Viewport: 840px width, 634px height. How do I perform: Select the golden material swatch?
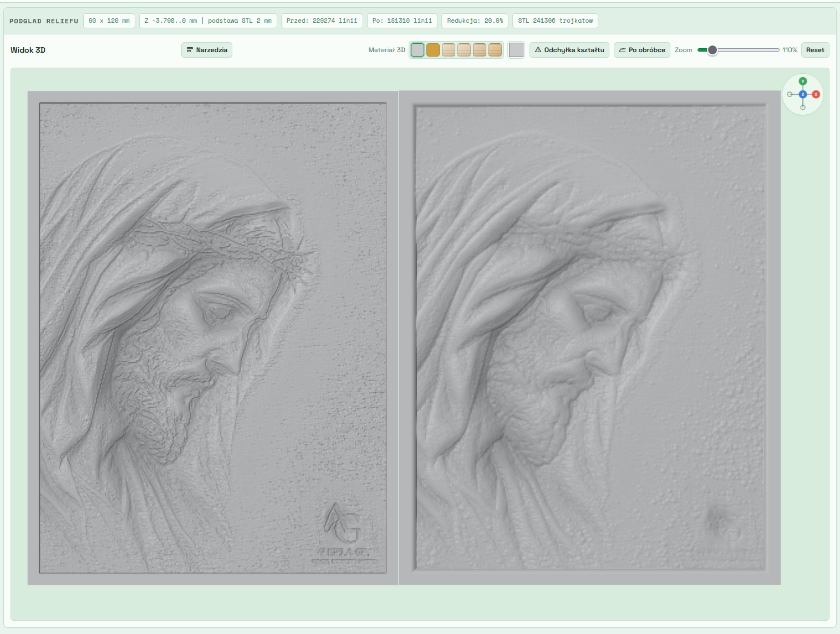(433, 50)
